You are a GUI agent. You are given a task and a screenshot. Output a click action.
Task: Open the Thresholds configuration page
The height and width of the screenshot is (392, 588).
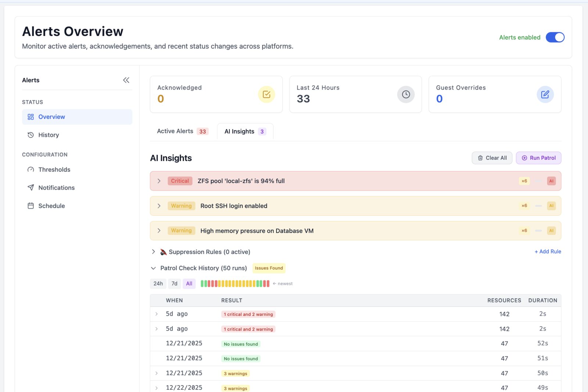click(54, 170)
